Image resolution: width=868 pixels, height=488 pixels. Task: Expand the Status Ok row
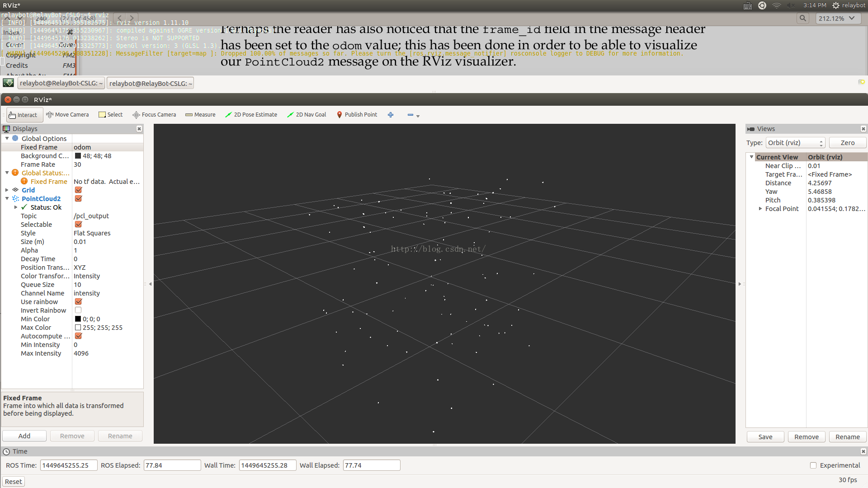(x=16, y=207)
